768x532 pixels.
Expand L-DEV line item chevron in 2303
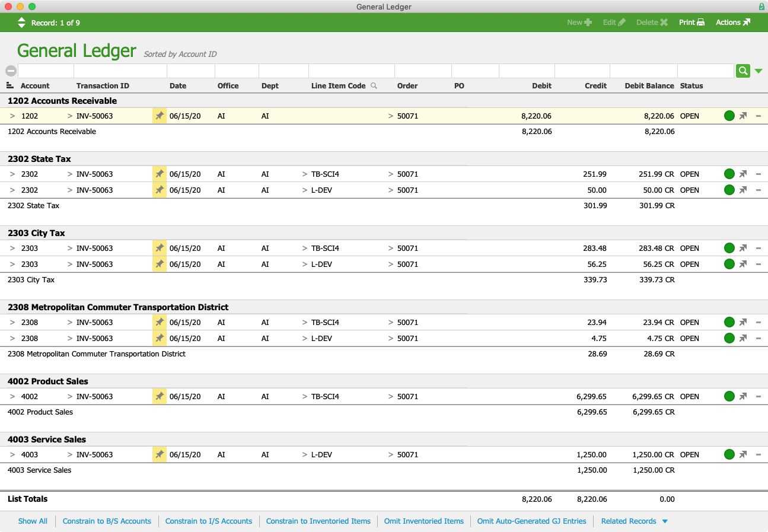coord(305,265)
